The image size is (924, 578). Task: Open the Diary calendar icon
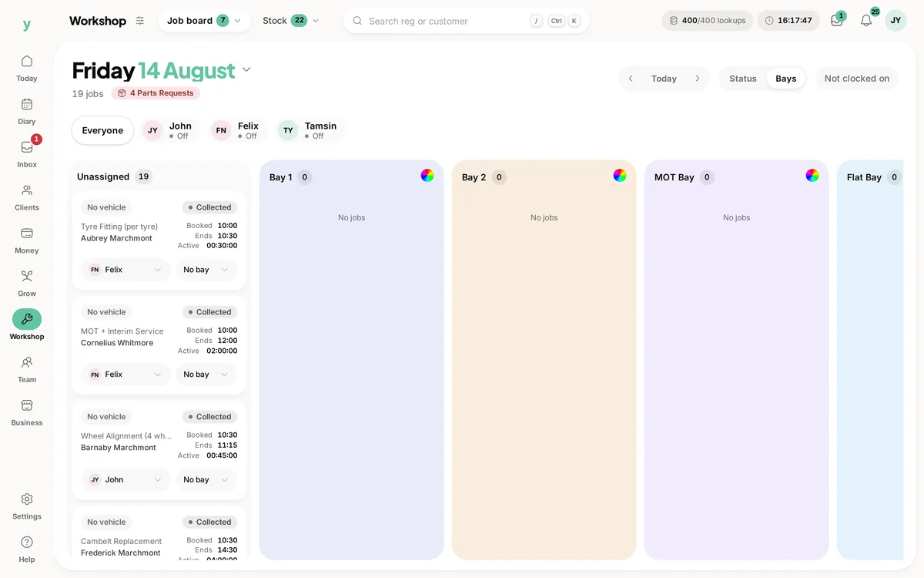(27, 105)
